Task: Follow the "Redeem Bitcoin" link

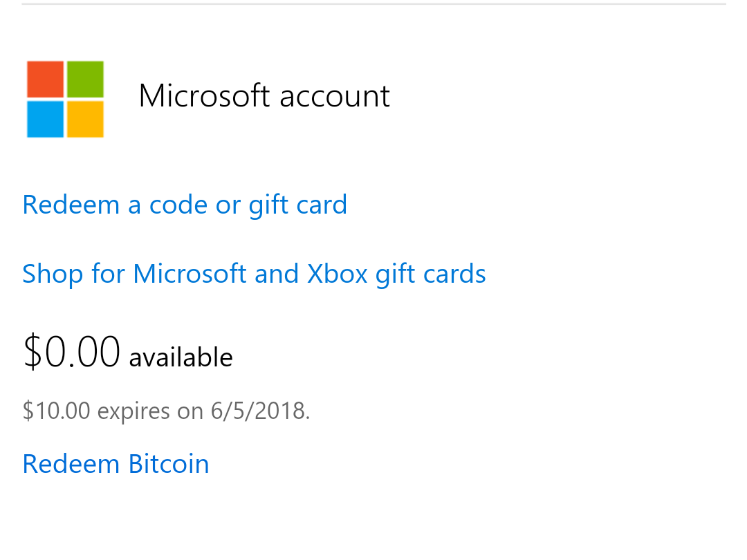Action: (x=116, y=464)
